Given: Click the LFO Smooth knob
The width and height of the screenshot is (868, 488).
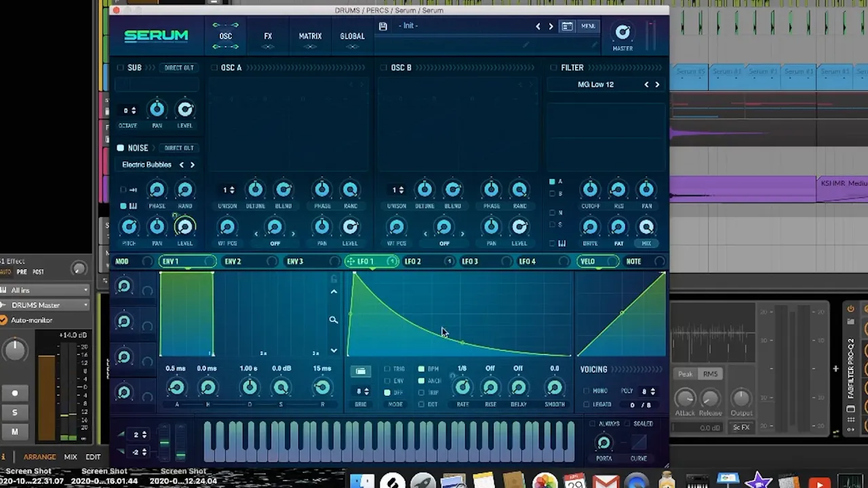Looking at the screenshot, I should coord(554,387).
